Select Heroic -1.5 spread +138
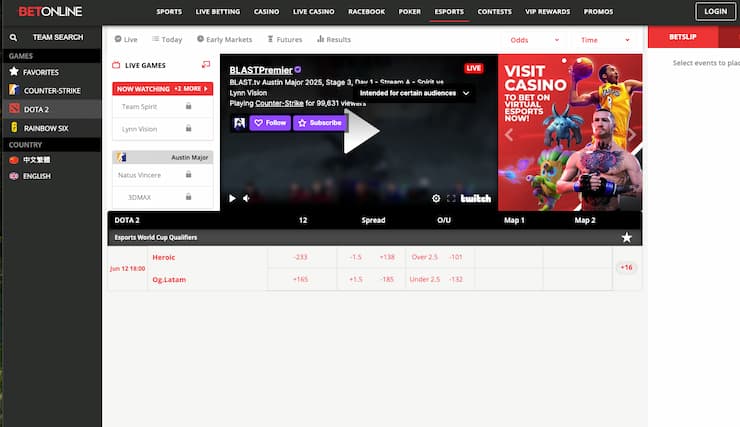This screenshot has height=427, width=740. [x=371, y=257]
